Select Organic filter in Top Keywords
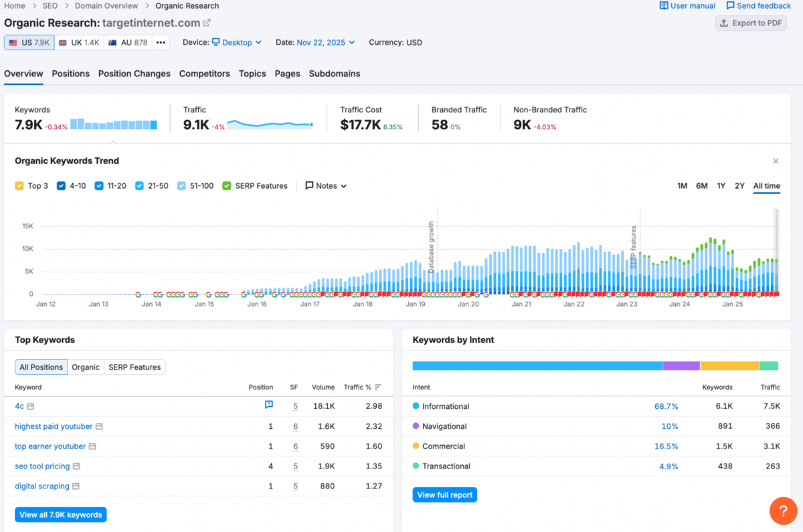This screenshot has height=532, width=803. tap(86, 367)
